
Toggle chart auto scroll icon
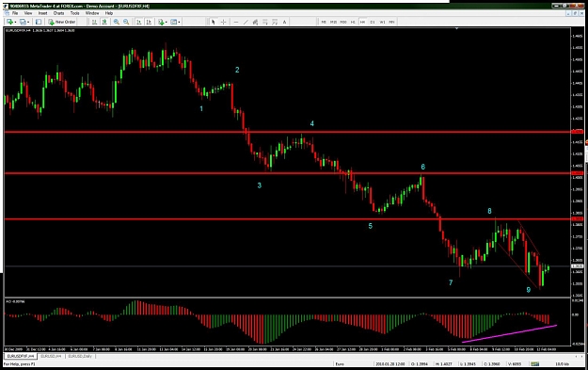[138, 23]
